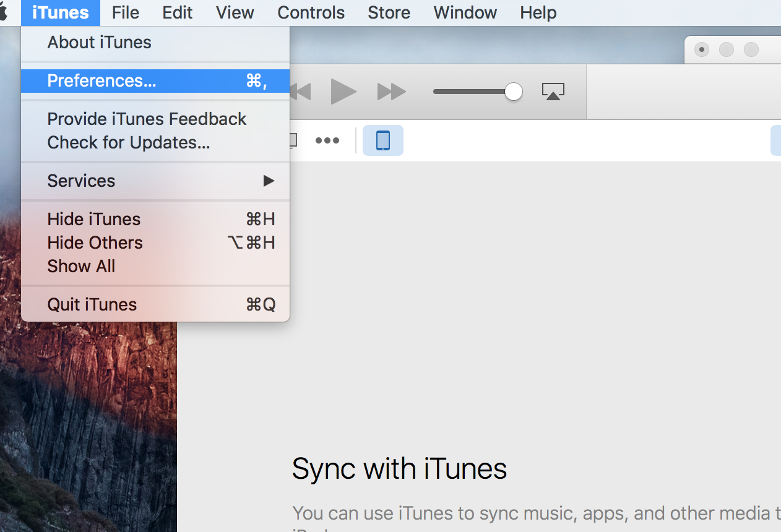Close the open iTunes menu title
This screenshot has height=532, width=781.
click(x=61, y=12)
